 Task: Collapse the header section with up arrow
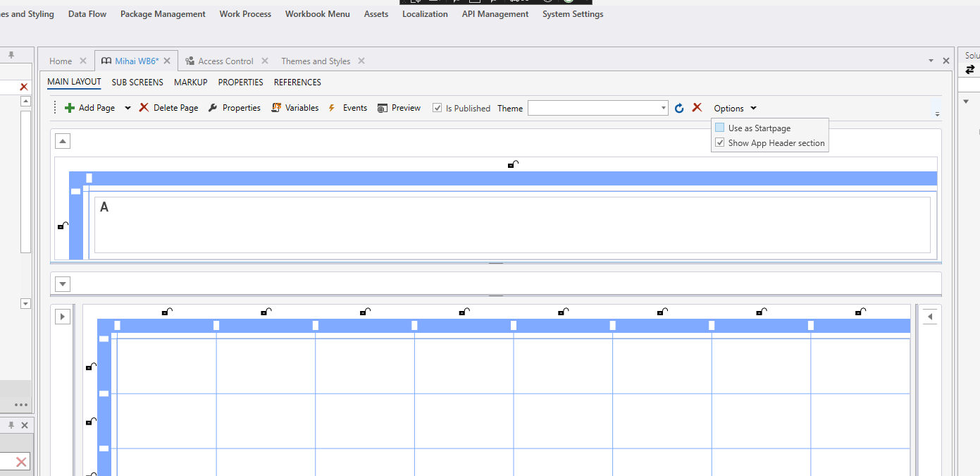(x=63, y=141)
